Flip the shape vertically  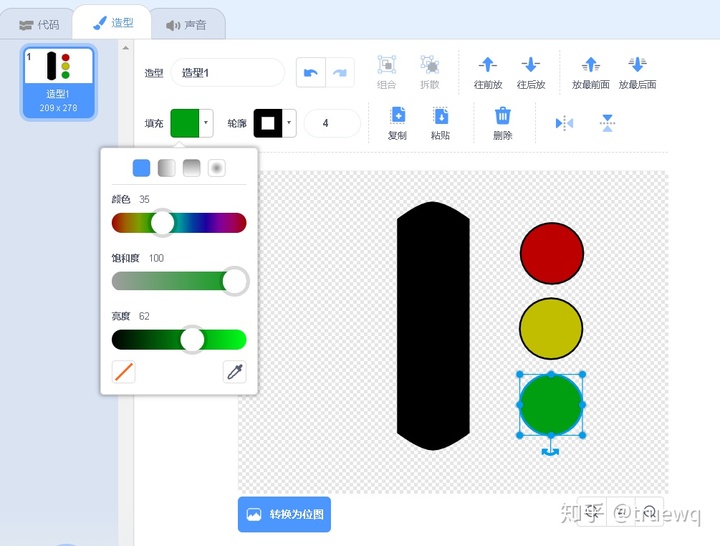click(x=607, y=123)
